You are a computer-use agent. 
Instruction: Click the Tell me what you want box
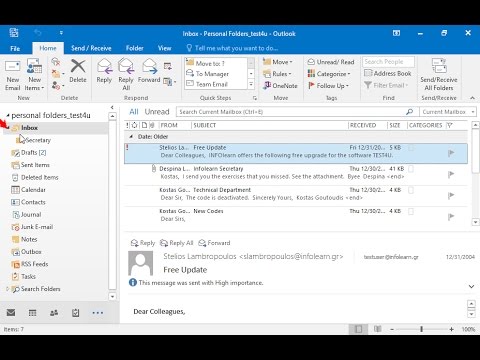(x=233, y=48)
